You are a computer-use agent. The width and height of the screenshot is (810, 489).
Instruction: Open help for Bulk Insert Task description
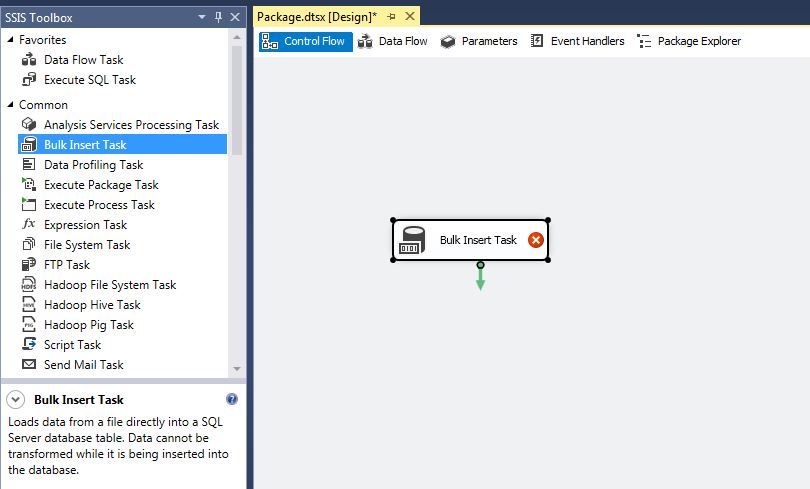pyautogui.click(x=232, y=399)
